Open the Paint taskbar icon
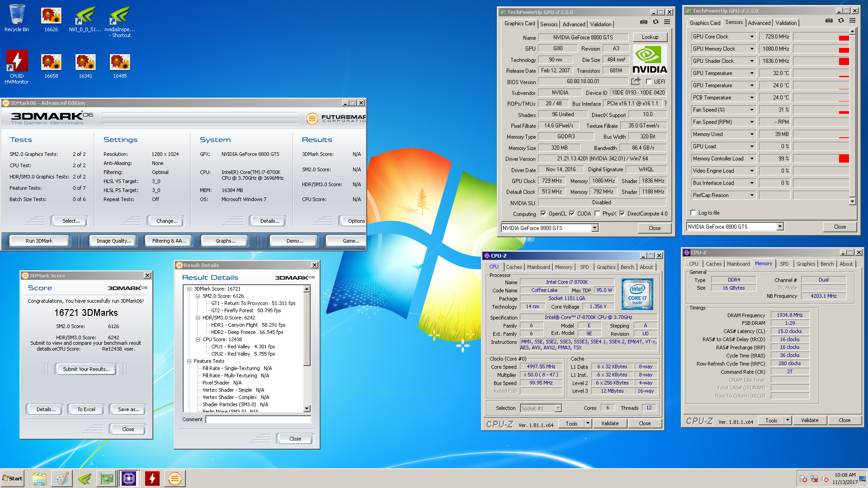This screenshot has width=868, height=488. (x=61, y=479)
